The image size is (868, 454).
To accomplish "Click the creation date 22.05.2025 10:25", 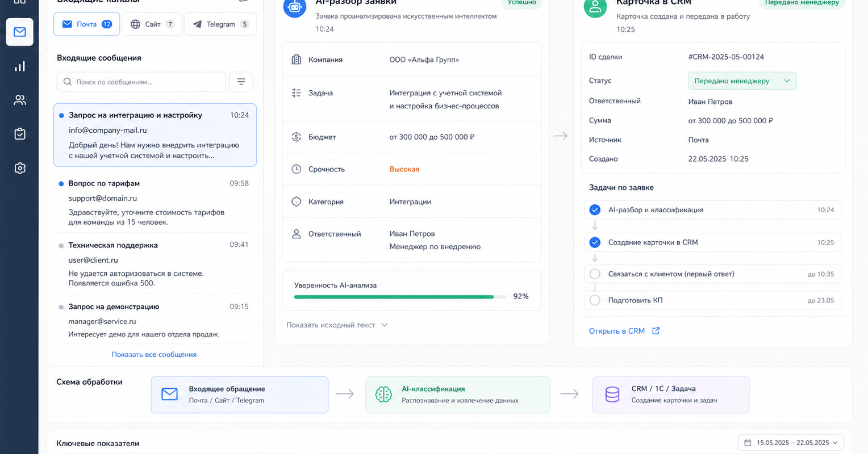I will coord(718,159).
